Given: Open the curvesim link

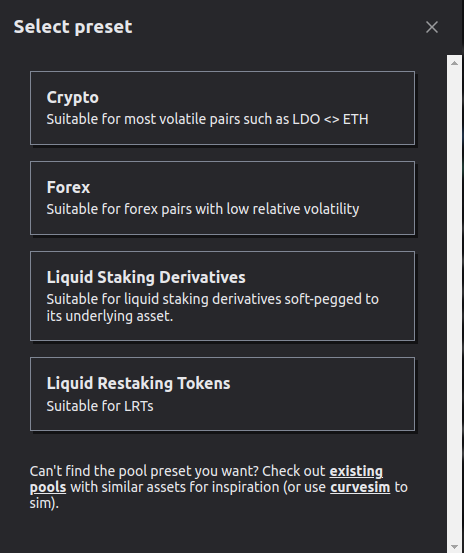Looking at the screenshot, I should tap(360, 487).
